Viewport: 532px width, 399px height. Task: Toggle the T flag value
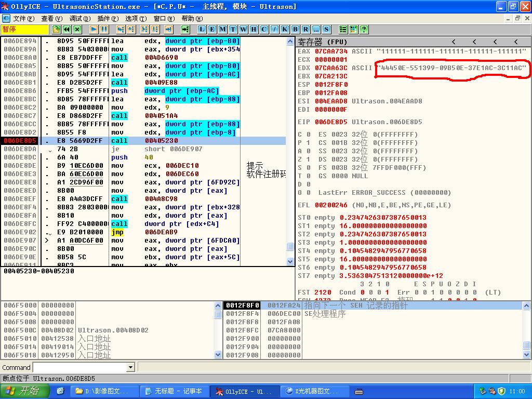[309, 176]
